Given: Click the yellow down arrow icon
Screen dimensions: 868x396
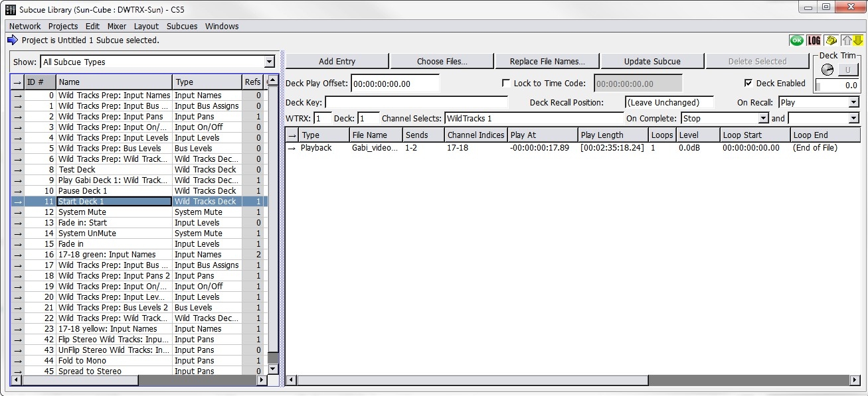Looking at the screenshot, I should 857,40.
